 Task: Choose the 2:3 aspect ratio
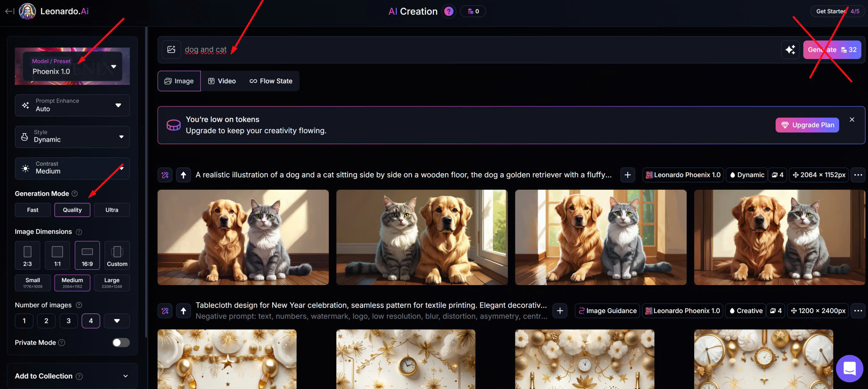click(x=28, y=255)
